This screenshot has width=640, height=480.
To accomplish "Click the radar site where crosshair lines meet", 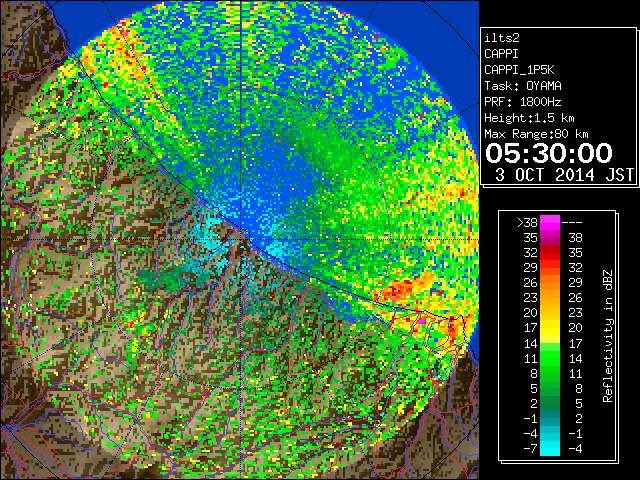I will pos(241,239).
